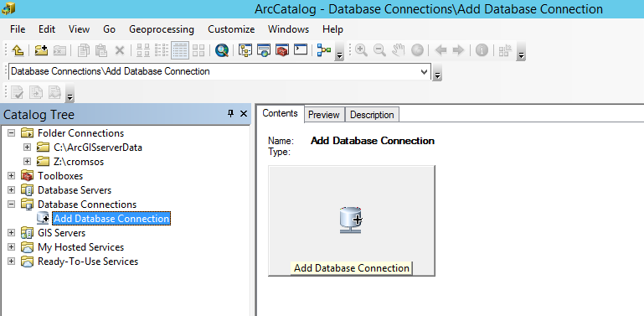Viewport: 644px width, 316px height.
Task: Click the Connect To Folder icon
Action: 41,50
